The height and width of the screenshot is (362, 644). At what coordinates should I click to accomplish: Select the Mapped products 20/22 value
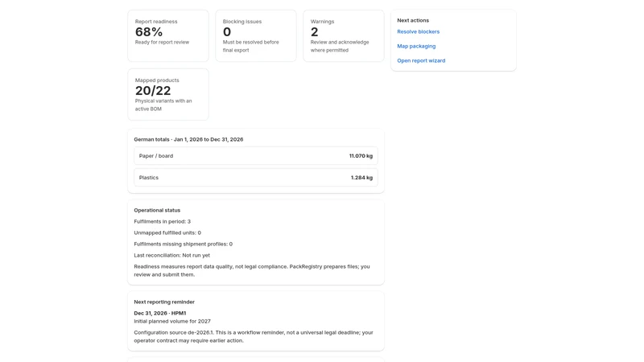153,90
